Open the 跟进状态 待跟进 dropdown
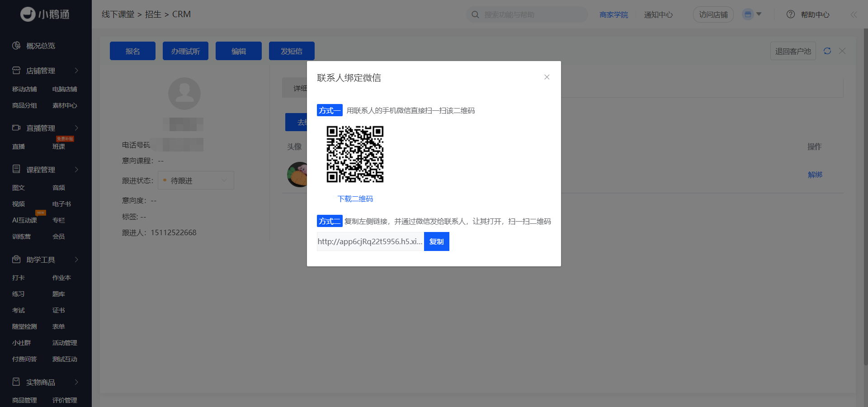The height and width of the screenshot is (407, 868). (196, 180)
